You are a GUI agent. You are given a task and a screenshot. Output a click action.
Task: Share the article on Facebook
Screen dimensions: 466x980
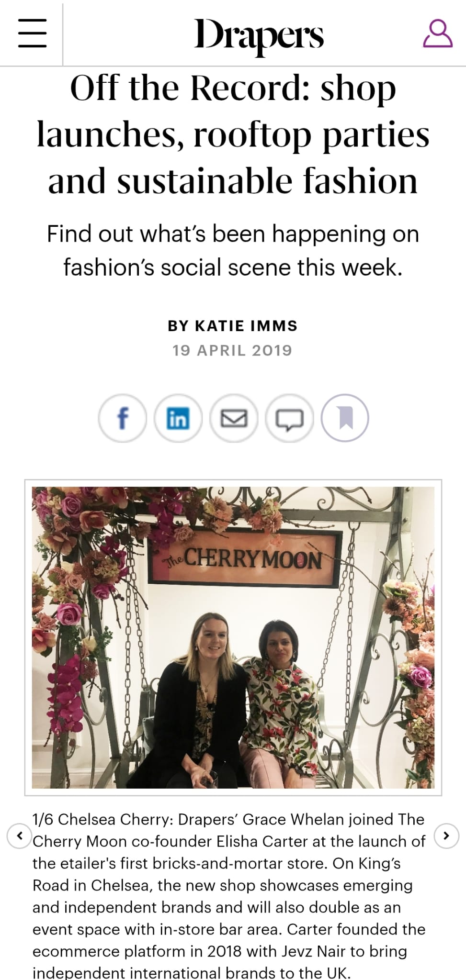[122, 418]
